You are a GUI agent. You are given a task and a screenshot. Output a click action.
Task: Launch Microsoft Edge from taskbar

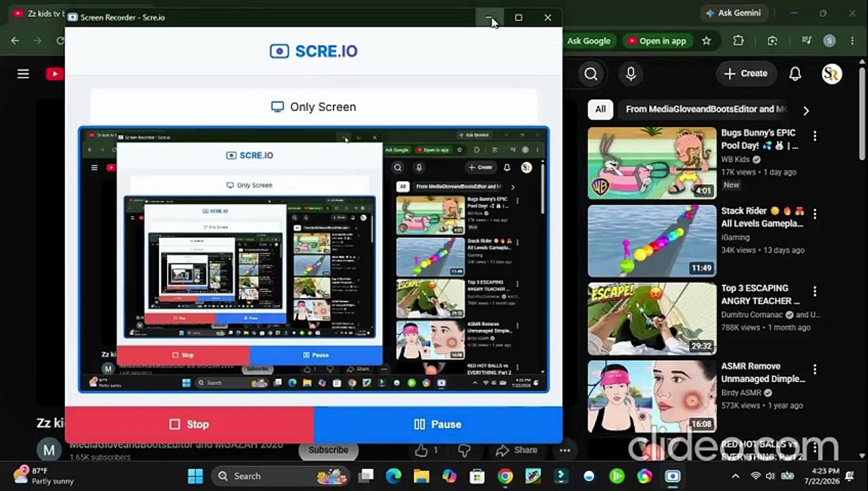point(394,476)
